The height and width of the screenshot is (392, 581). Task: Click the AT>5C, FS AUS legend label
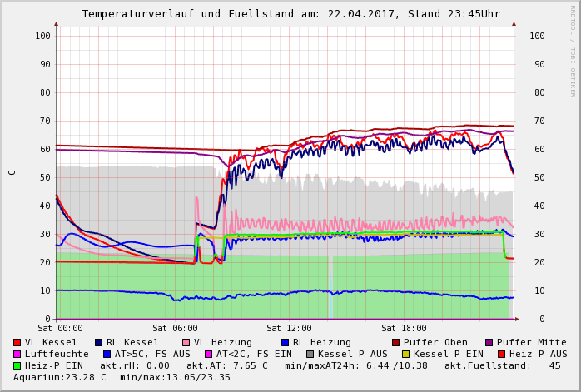pyautogui.click(x=152, y=354)
